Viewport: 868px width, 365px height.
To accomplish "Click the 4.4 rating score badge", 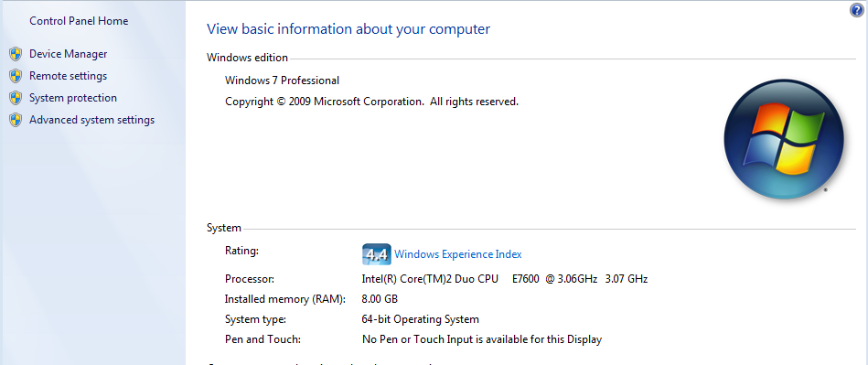I will tap(377, 254).
